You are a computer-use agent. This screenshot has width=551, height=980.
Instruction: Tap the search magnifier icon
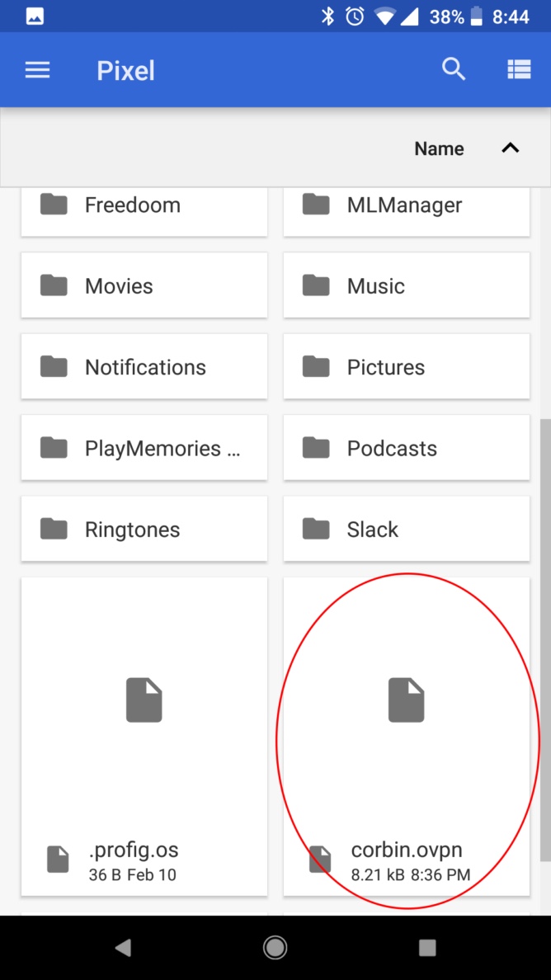(454, 69)
